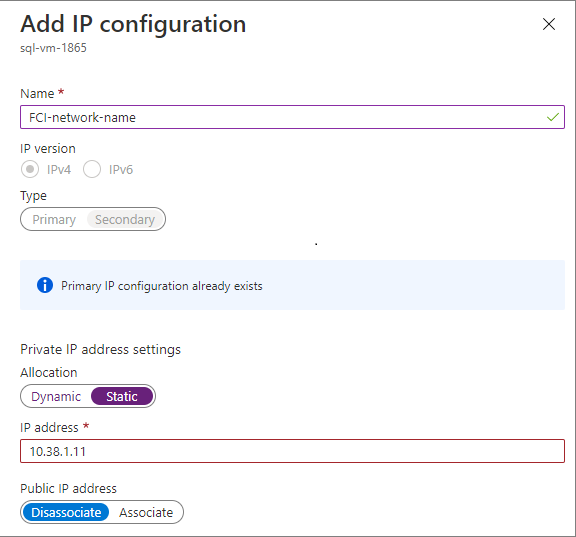The height and width of the screenshot is (537, 576).
Task: Select the IPv6 radio button
Action: (92, 169)
